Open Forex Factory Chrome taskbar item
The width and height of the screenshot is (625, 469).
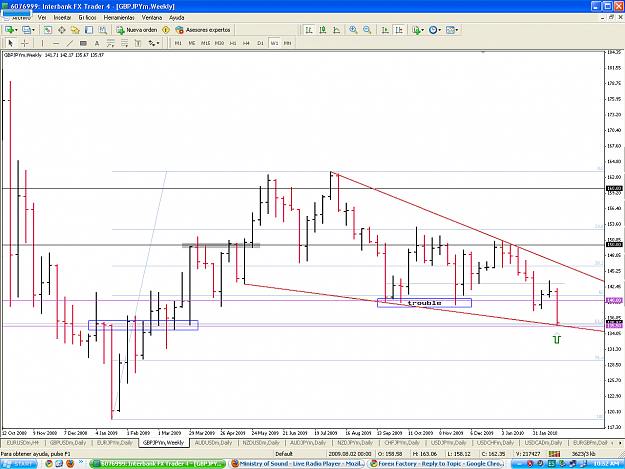coord(435,464)
